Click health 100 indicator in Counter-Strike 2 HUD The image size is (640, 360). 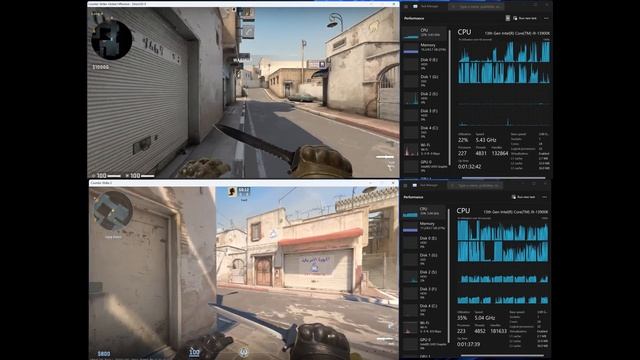click(x=194, y=352)
